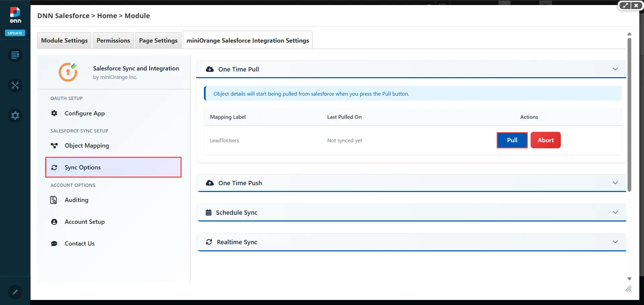Click the Contact Us chat bubble icon

point(54,244)
